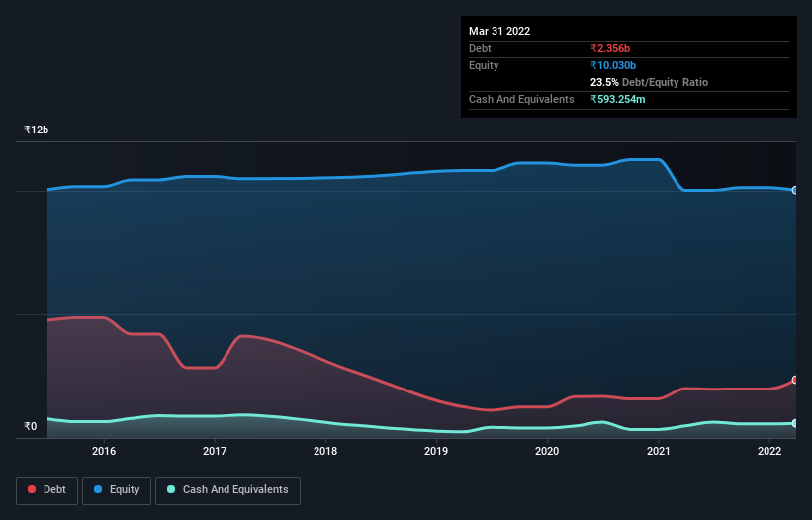Select the 2016 x-axis label
The width and height of the screenshot is (812, 520).
104,451
